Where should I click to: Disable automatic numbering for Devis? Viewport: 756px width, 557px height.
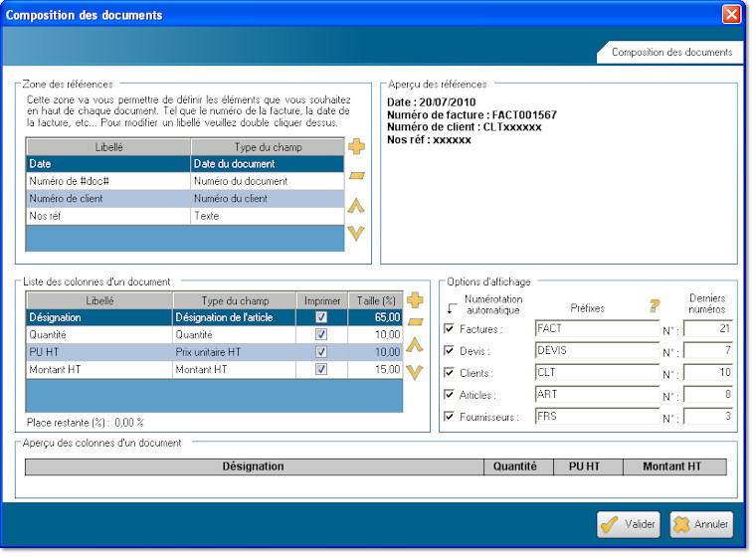(449, 350)
